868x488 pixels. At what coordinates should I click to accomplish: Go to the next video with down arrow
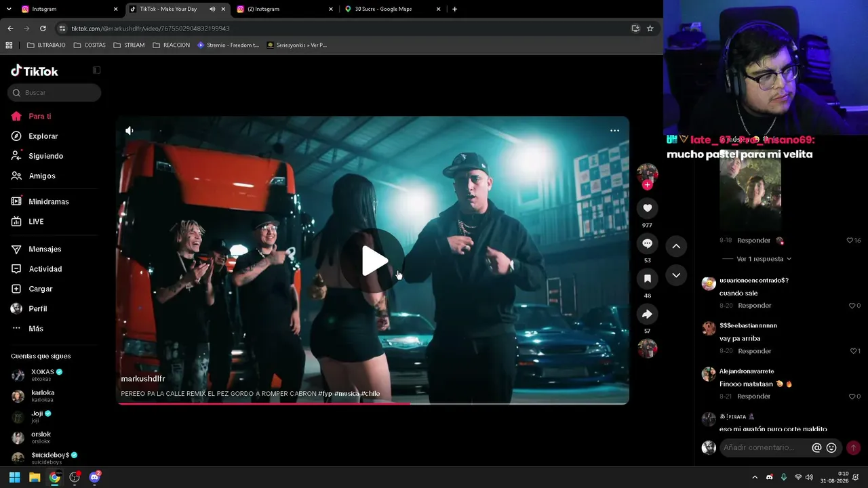[x=676, y=275]
